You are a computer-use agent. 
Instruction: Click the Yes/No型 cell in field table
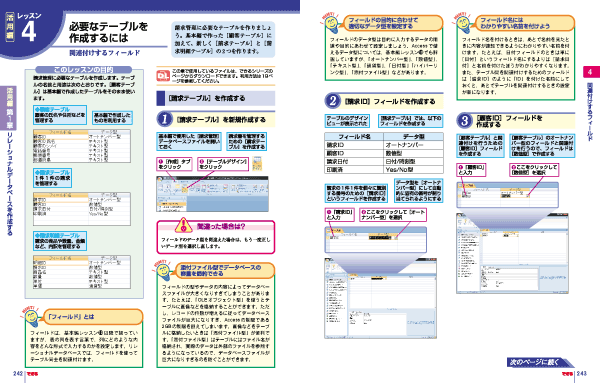pyautogui.click(x=413, y=169)
